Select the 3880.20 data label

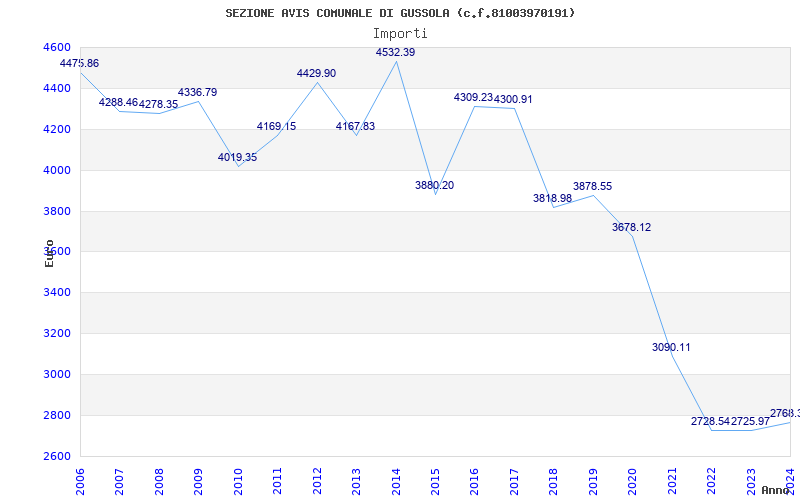435,186
